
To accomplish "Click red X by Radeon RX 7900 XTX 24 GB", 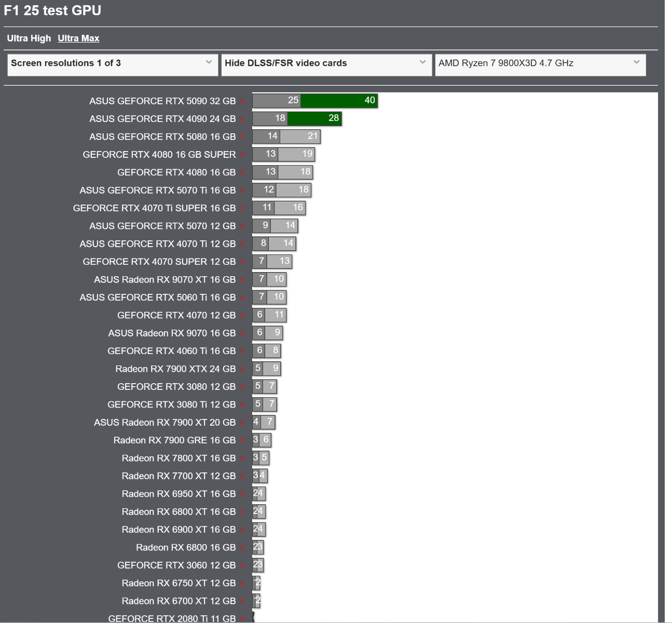I will pyautogui.click(x=242, y=370).
